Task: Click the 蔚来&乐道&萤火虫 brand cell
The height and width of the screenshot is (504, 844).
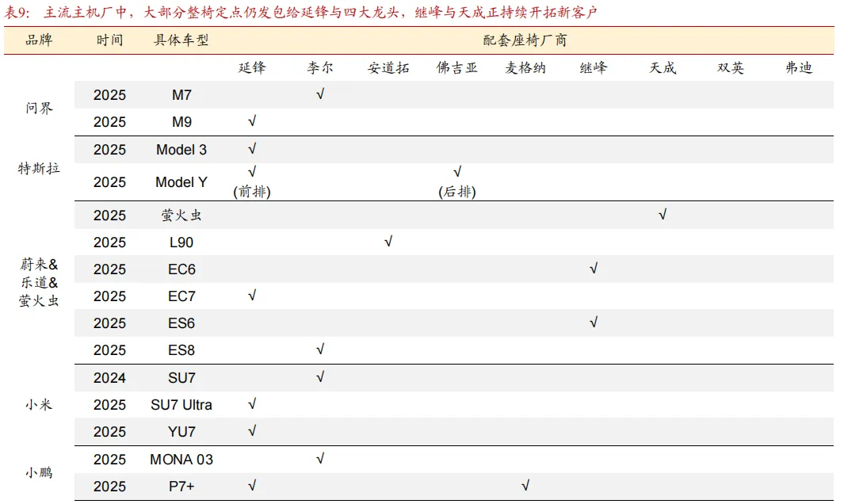Action: tap(39, 283)
